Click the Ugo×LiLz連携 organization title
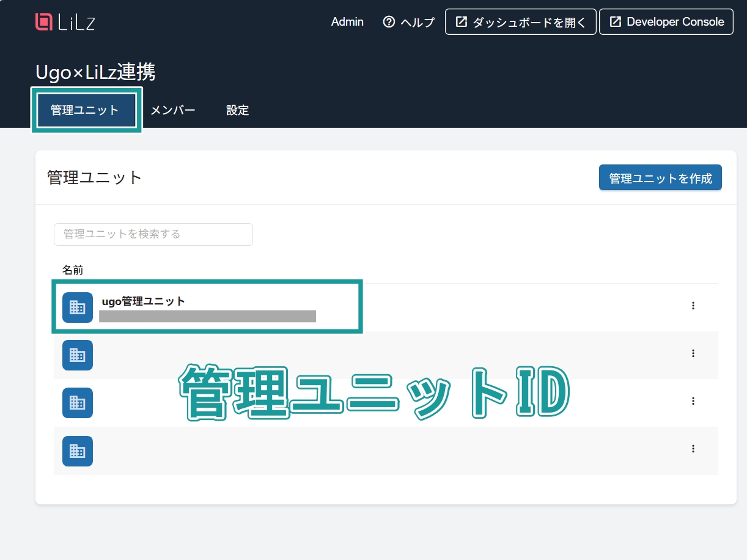Image resolution: width=747 pixels, height=560 pixels. pyautogui.click(x=95, y=72)
